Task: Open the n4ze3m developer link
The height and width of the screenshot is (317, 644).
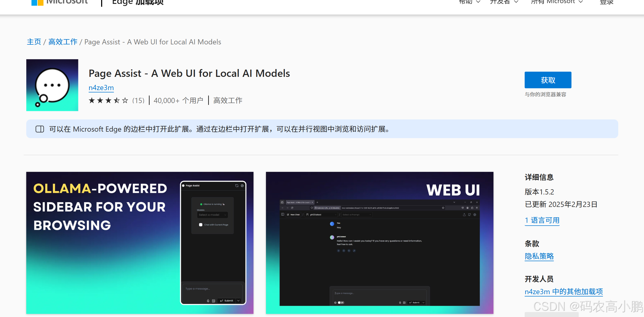Action: 101,88
